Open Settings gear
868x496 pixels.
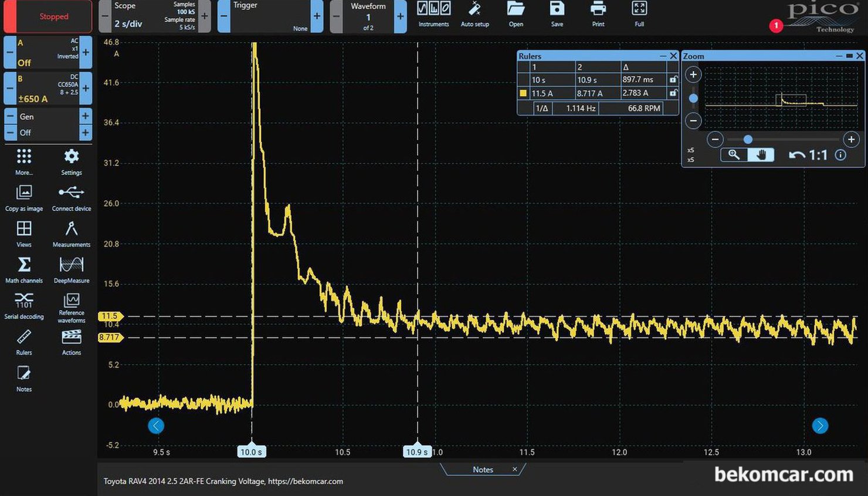(72, 162)
